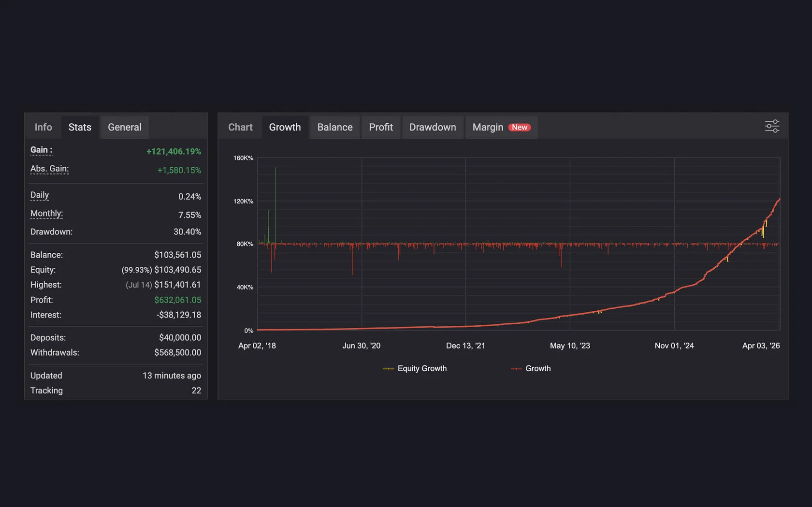Open the chart settings sliders icon
This screenshot has height=507, width=812.
(x=772, y=127)
